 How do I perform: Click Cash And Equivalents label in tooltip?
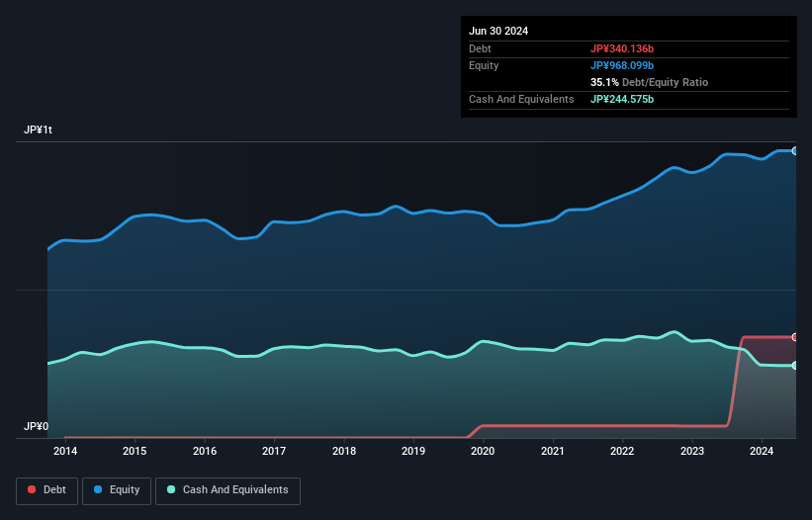point(521,99)
